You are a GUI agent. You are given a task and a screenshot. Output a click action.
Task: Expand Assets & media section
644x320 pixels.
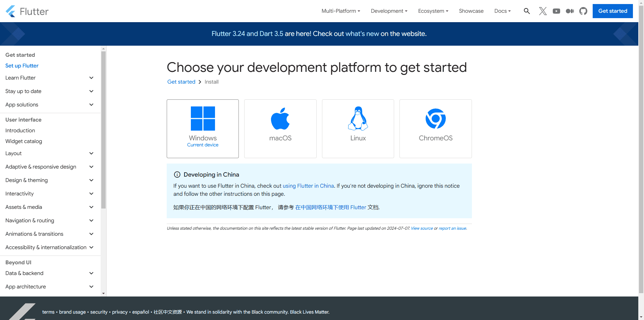coord(50,207)
